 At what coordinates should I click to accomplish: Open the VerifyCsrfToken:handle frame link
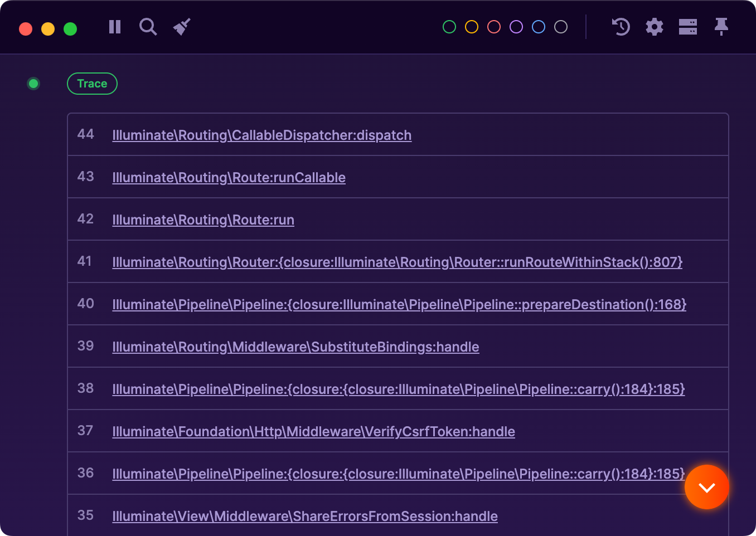313,431
